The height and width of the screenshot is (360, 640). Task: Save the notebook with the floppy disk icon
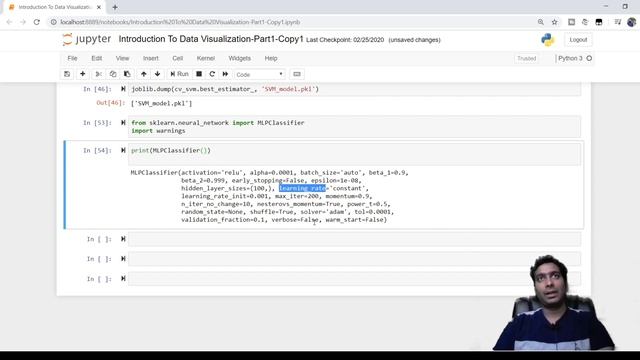67,74
